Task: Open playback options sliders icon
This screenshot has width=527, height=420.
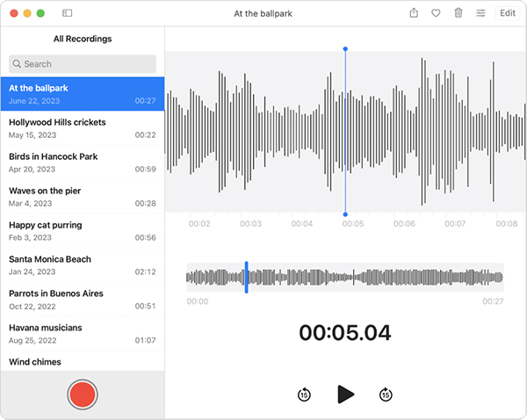Action: pyautogui.click(x=481, y=13)
